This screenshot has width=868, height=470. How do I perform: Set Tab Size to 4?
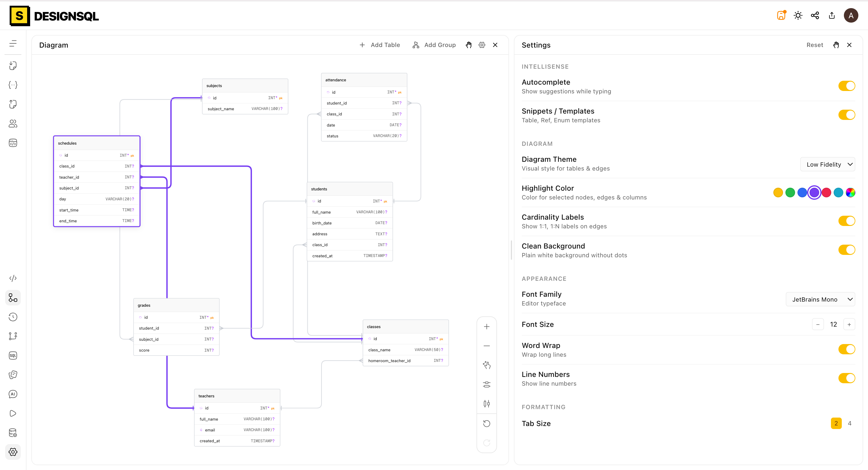point(850,424)
